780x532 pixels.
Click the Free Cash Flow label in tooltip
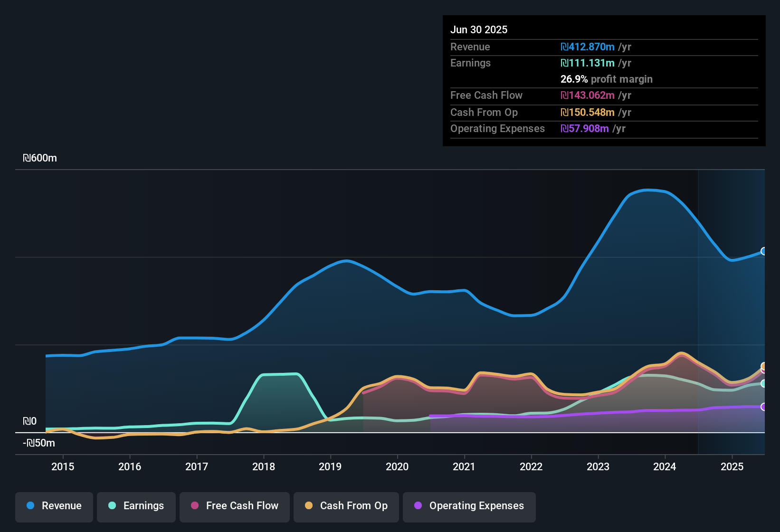[x=486, y=95]
